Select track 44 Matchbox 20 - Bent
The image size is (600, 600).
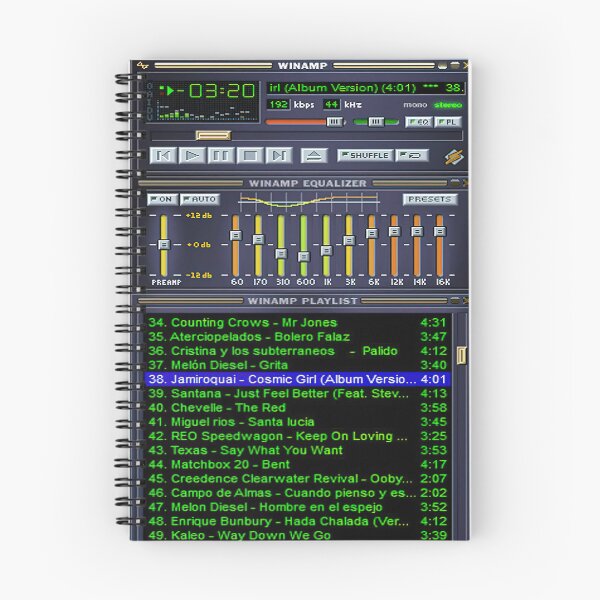(298, 464)
